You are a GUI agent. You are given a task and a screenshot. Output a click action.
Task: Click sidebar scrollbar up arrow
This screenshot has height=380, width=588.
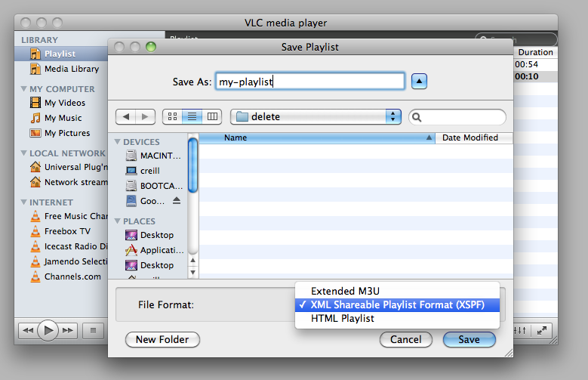click(192, 260)
